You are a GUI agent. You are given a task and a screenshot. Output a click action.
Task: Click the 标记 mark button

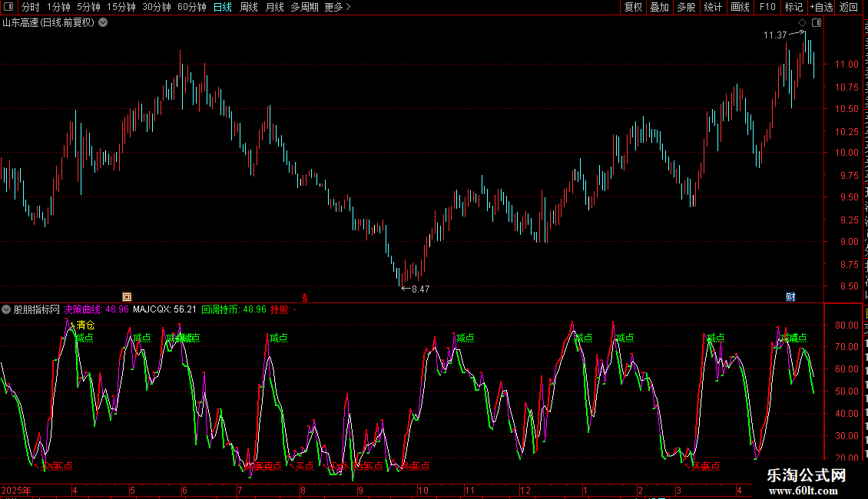tap(793, 7)
